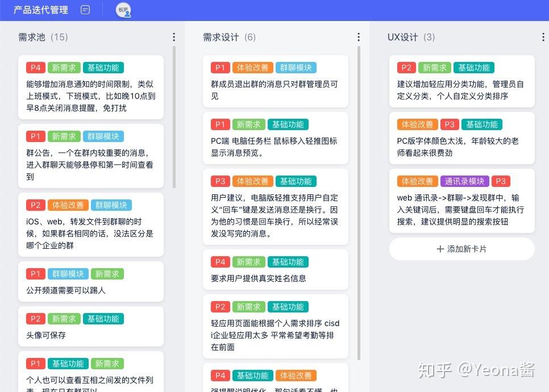Open UX设计 column three-dot menu
The image size is (549, 392).
pyautogui.click(x=543, y=37)
